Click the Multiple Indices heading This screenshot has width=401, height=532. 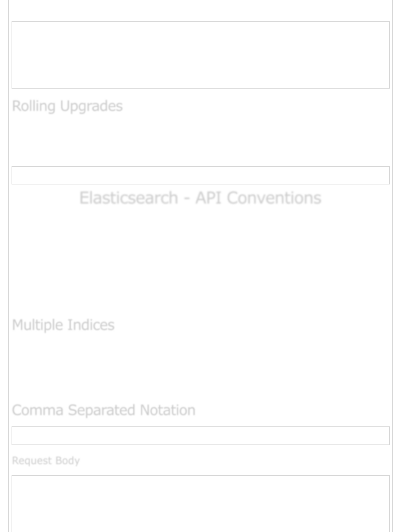point(63,325)
